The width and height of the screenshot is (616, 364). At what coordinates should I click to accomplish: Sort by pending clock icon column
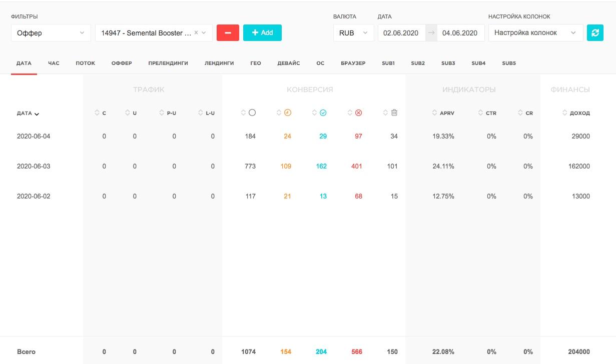click(x=284, y=113)
